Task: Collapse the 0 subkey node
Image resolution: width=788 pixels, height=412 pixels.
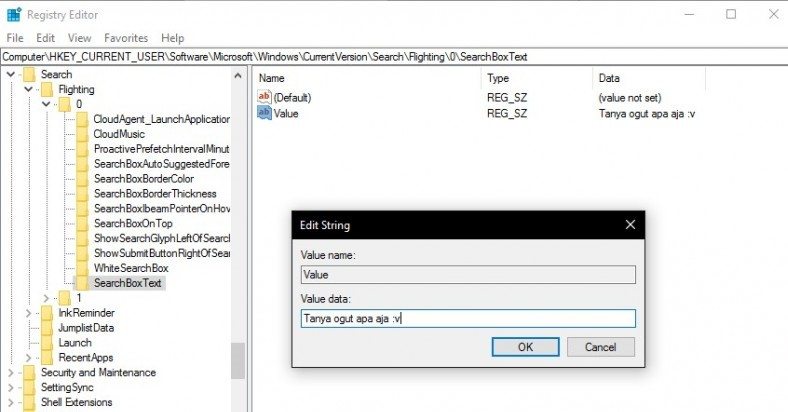Action: point(46,104)
